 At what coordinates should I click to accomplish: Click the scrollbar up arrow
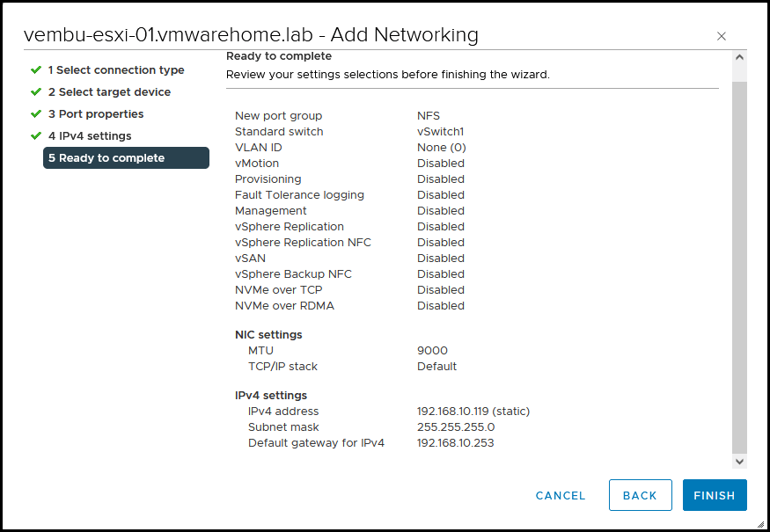[x=739, y=57]
